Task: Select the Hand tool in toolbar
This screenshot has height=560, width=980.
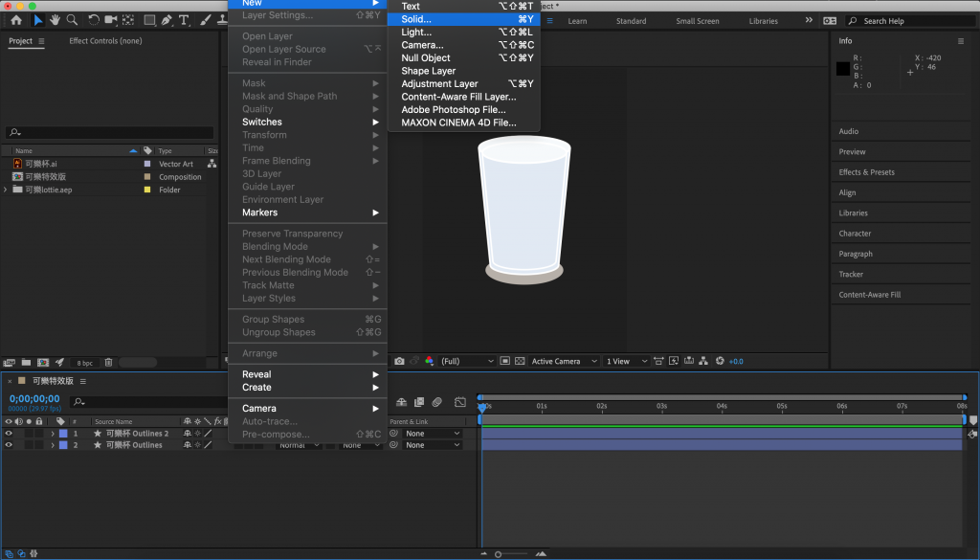Action: 56,19
